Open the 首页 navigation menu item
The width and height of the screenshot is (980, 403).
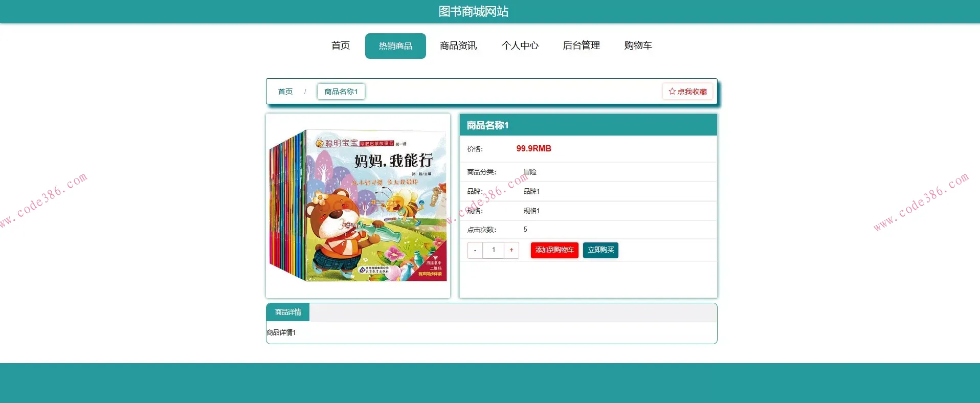[341, 46]
